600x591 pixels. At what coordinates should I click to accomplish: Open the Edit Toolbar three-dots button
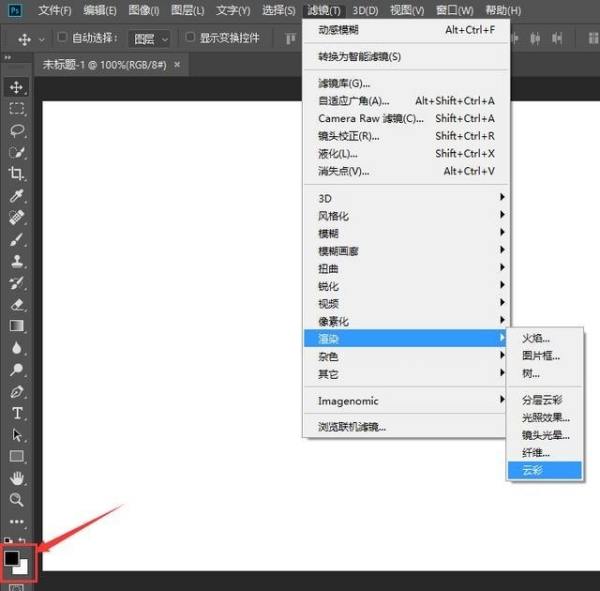pos(16,522)
